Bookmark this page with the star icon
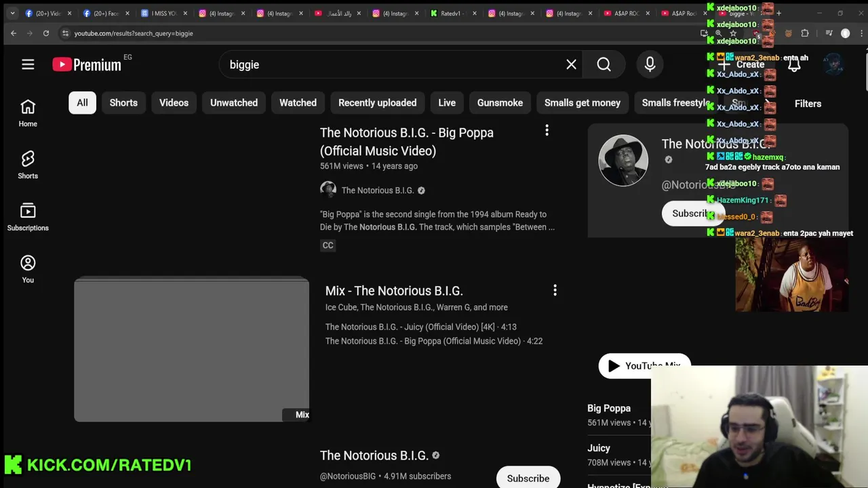The height and width of the screenshot is (488, 868). [733, 33]
